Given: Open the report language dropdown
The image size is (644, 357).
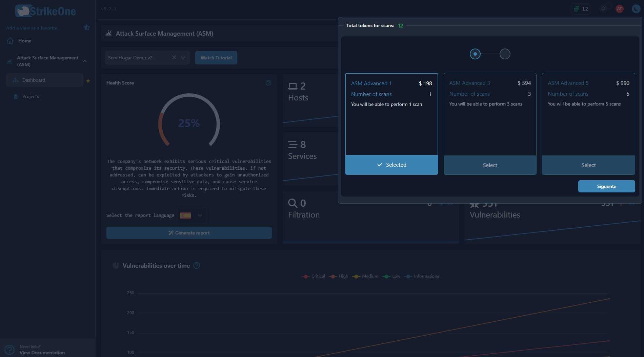Looking at the screenshot, I should pos(192,215).
